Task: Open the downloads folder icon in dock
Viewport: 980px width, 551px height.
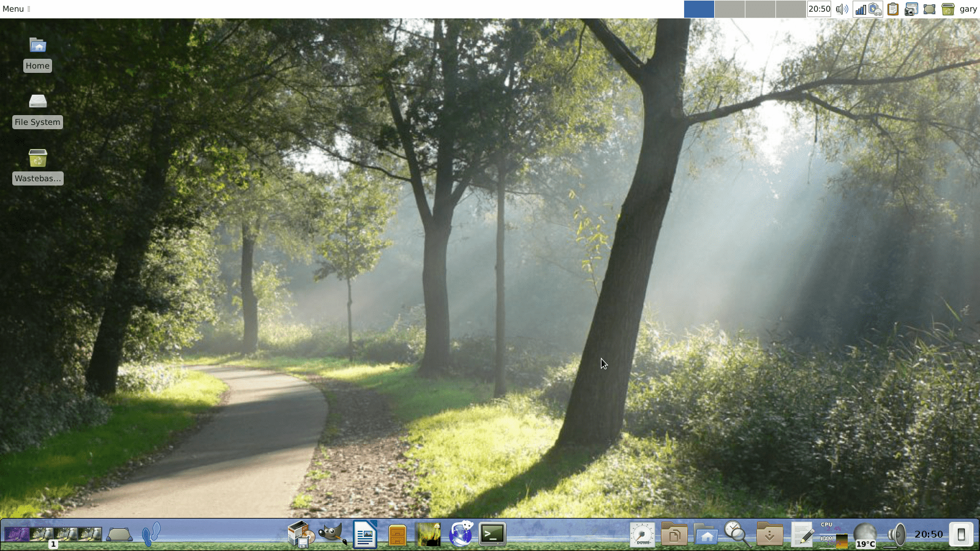Action: pyautogui.click(x=770, y=534)
